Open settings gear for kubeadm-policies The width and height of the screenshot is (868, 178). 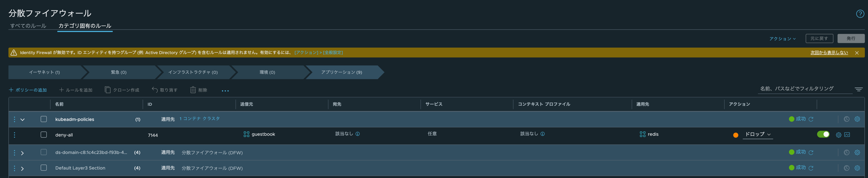click(857, 119)
